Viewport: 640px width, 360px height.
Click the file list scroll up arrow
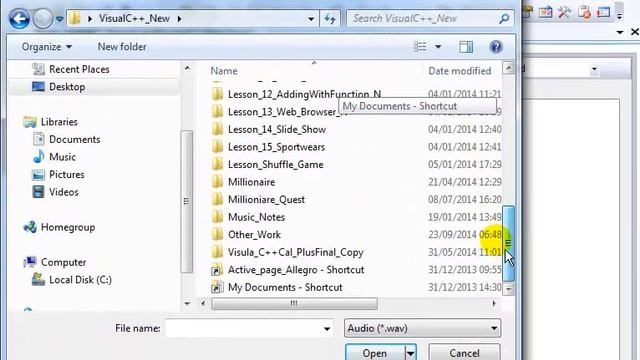(x=508, y=68)
